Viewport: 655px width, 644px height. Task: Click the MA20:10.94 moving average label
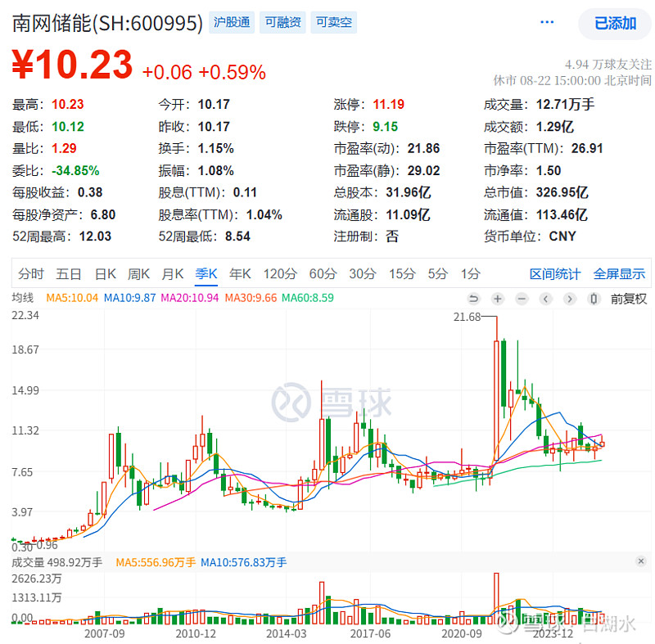point(190,298)
